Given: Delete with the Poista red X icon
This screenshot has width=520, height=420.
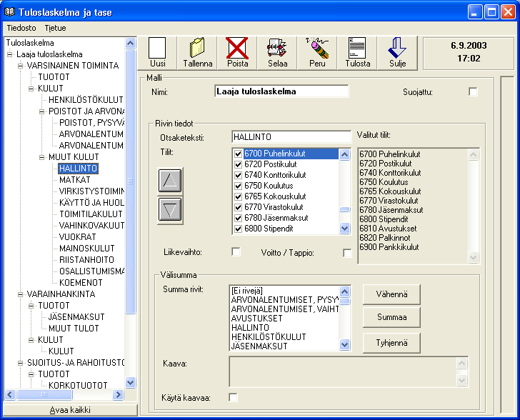Looking at the screenshot, I should [237, 48].
